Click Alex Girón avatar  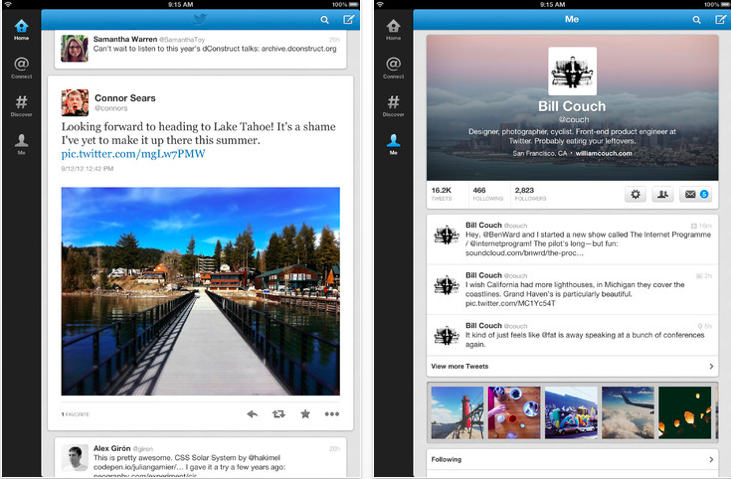[x=75, y=458]
